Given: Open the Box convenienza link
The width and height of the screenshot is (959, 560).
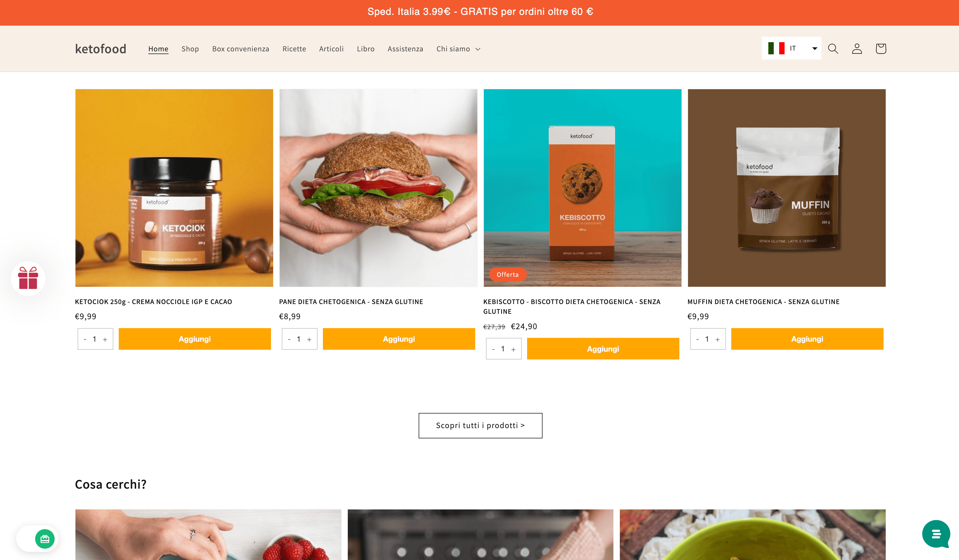Looking at the screenshot, I should coord(240,49).
